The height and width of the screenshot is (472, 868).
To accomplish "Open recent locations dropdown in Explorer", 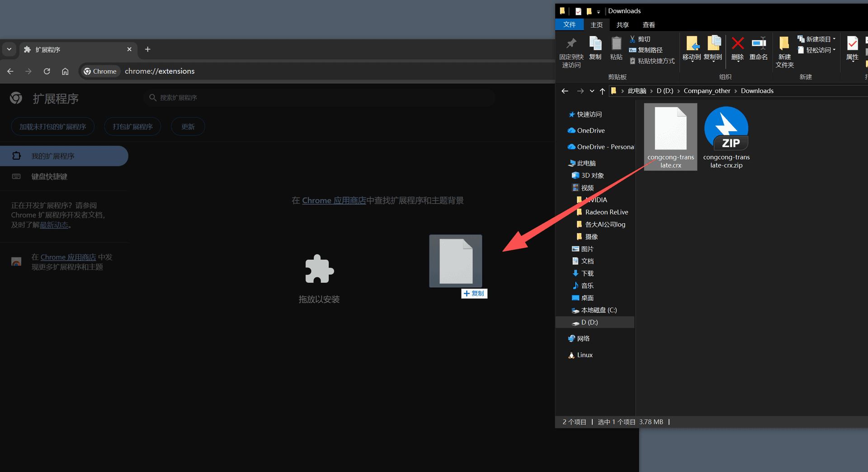I will click(x=592, y=91).
